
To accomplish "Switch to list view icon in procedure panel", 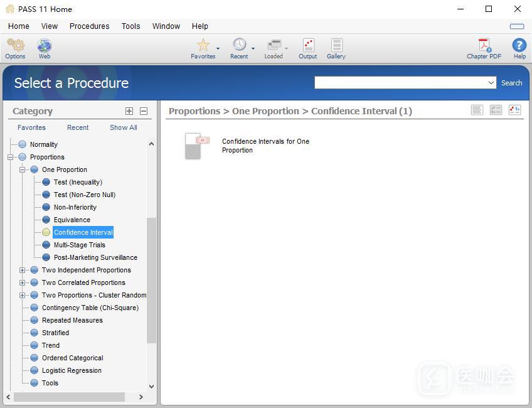I will point(477,110).
